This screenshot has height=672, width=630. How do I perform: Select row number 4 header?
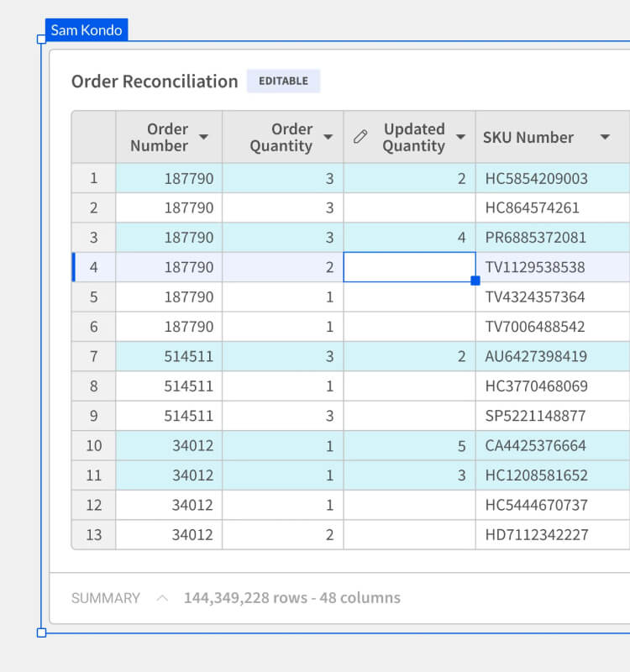coord(94,267)
